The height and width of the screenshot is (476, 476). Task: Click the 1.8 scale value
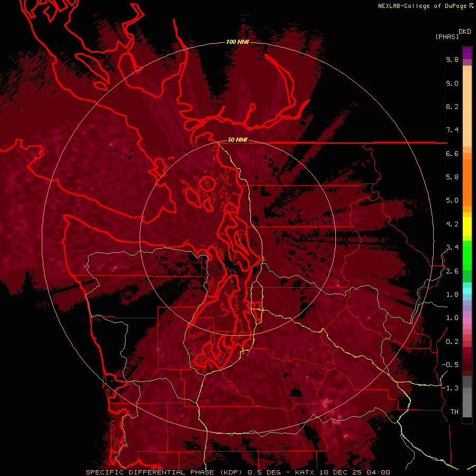(452, 295)
